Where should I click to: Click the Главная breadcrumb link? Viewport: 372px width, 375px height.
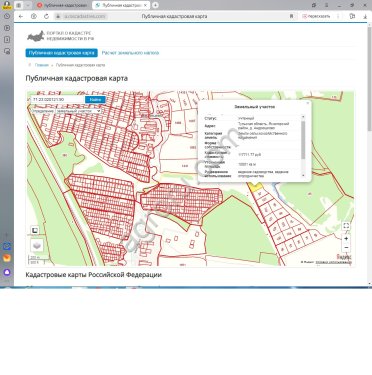pyautogui.click(x=42, y=65)
